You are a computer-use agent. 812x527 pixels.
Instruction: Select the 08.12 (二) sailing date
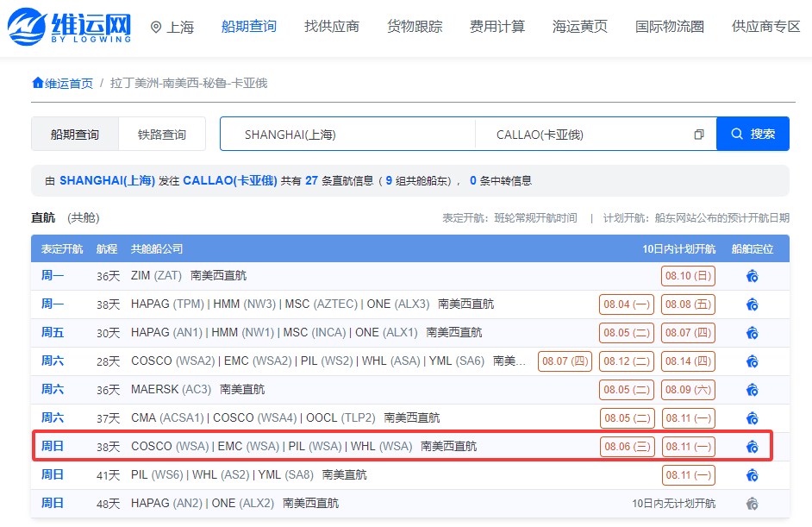coord(627,361)
